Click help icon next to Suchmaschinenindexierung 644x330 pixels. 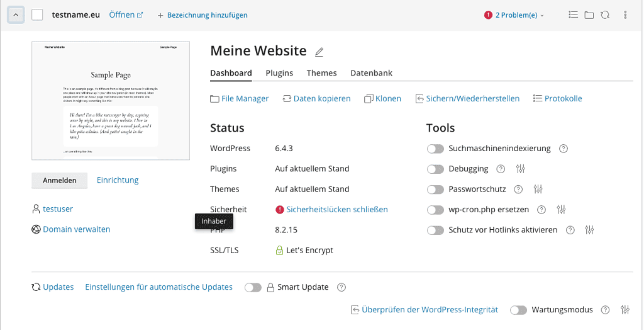pos(563,149)
